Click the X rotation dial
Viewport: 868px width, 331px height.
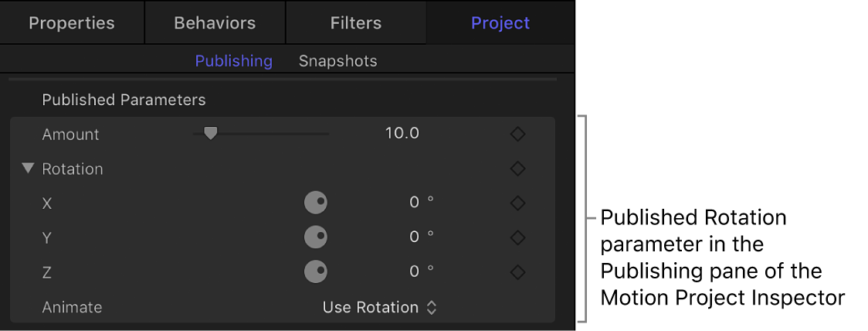point(316,203)
